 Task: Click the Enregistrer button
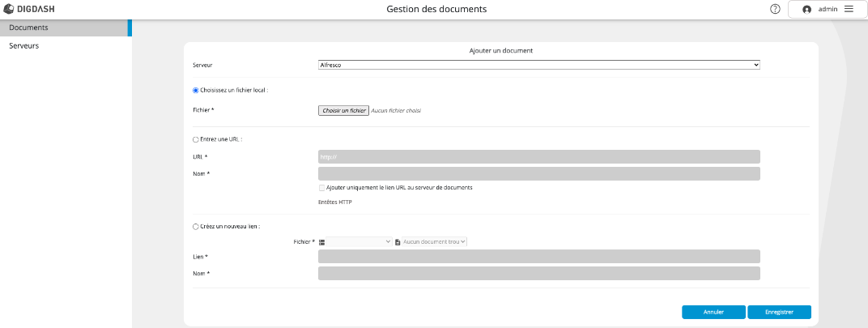(780, 313)
